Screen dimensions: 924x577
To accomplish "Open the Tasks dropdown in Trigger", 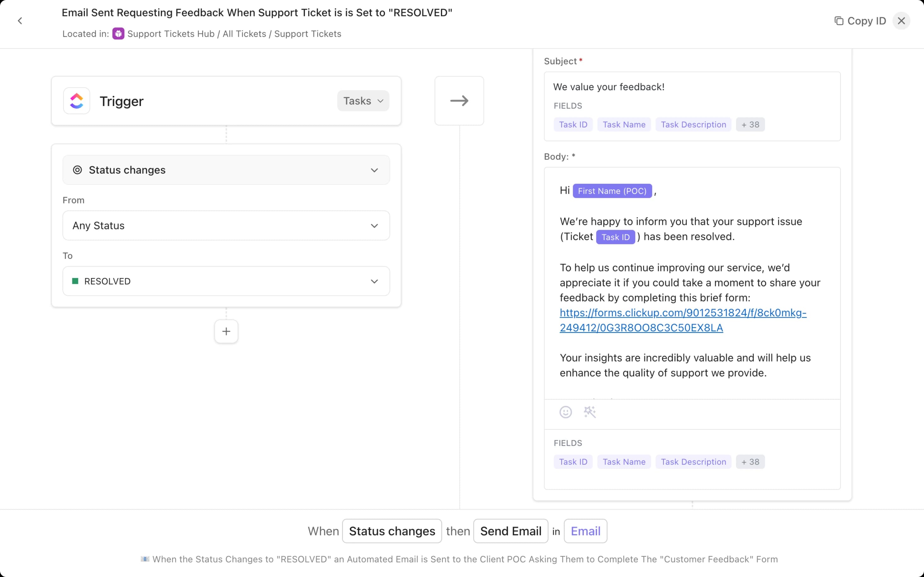I will tap(363, 101).
